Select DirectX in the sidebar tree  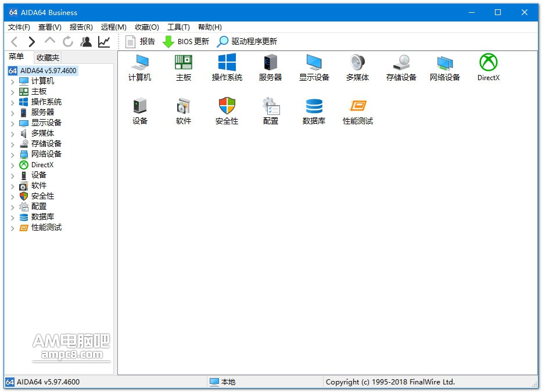click(37, 165)
